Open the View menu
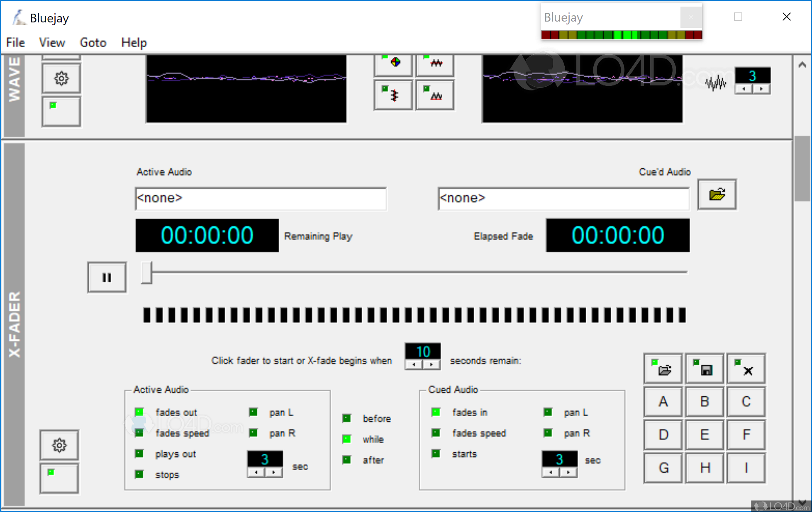 point(52,42)
